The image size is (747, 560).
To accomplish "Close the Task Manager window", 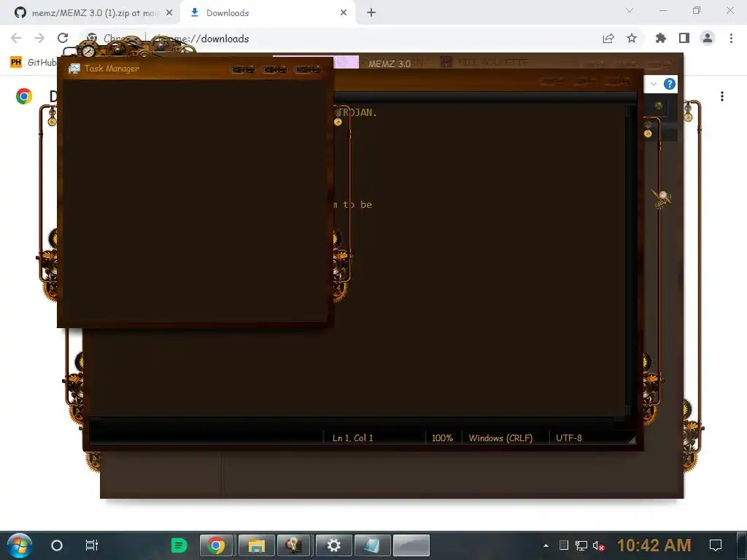I will pos(308,70).
